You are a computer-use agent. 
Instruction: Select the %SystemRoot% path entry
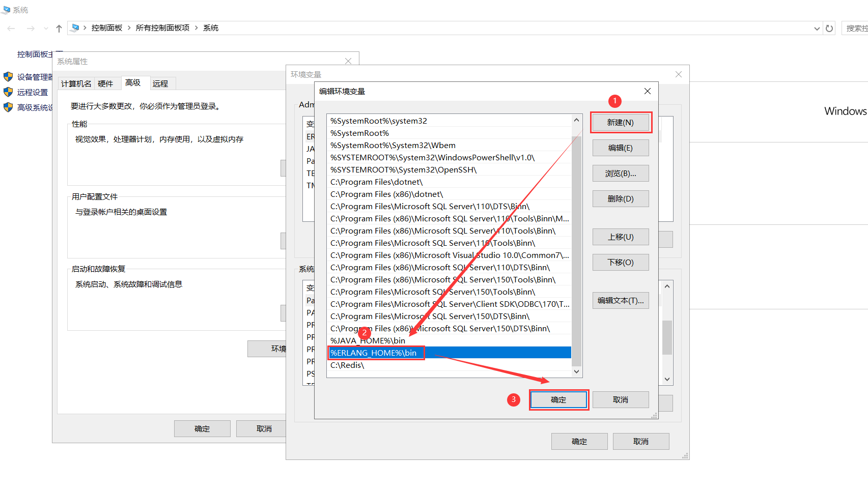point(449,133)
